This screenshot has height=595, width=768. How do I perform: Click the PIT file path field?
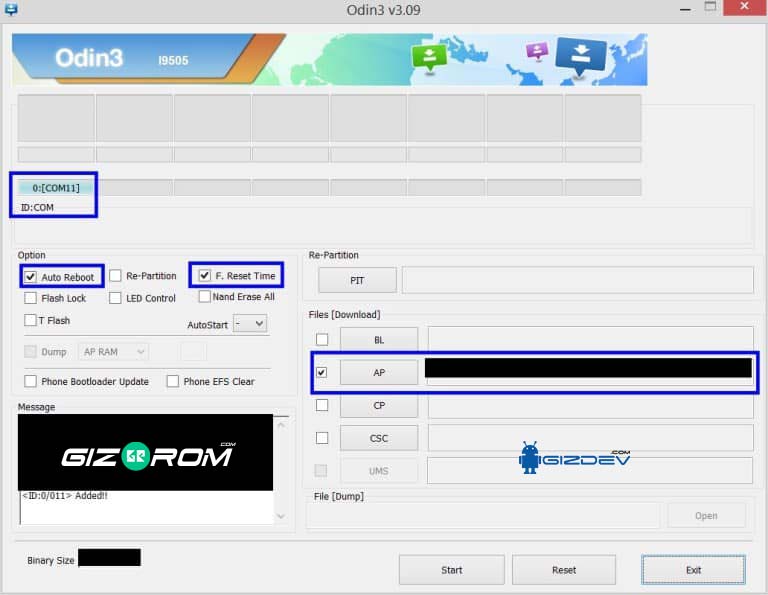click(577, 280)
